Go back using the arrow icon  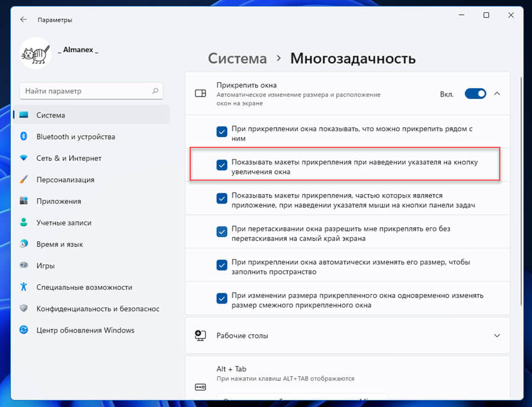tap(24, 20)
